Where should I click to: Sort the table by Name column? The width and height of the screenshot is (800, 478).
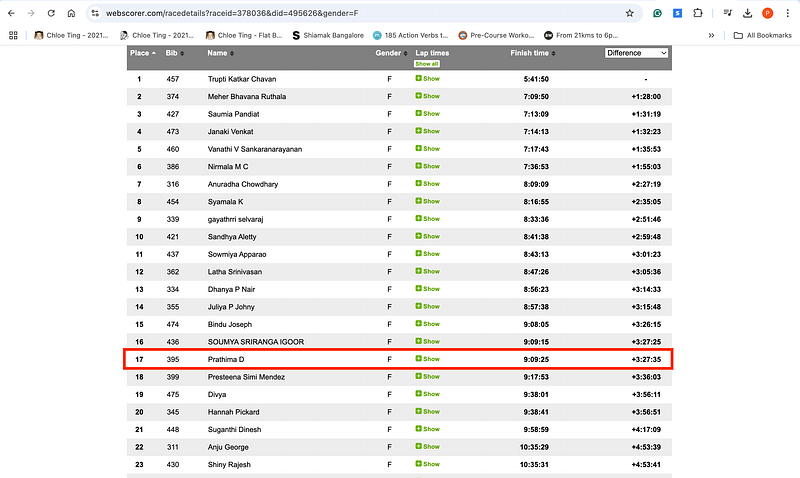(x=220, y=53)
